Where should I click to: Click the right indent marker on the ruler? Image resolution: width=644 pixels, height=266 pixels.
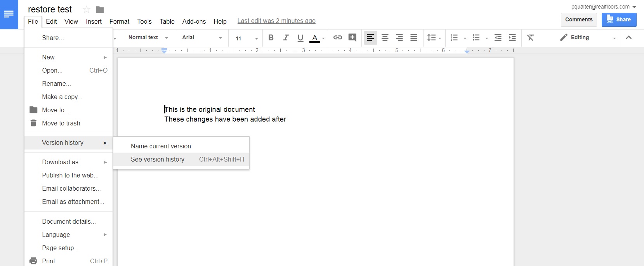[x=467, y=51]
